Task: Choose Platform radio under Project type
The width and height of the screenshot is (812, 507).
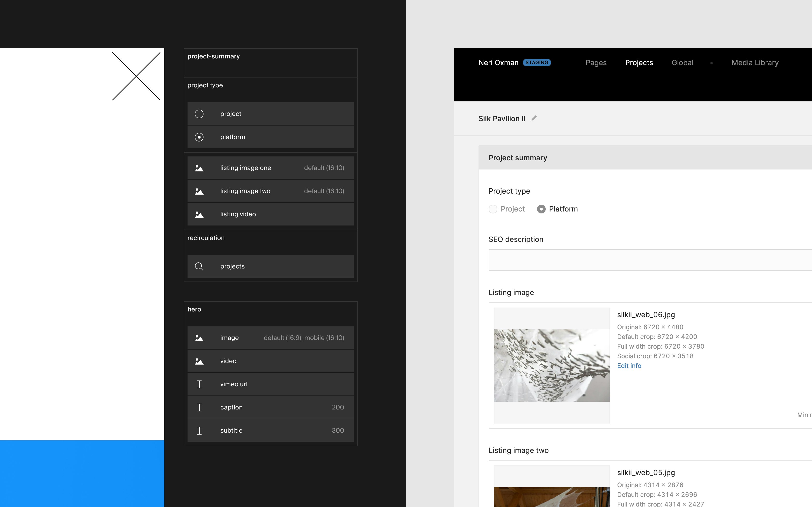Action: coord(541,209)
